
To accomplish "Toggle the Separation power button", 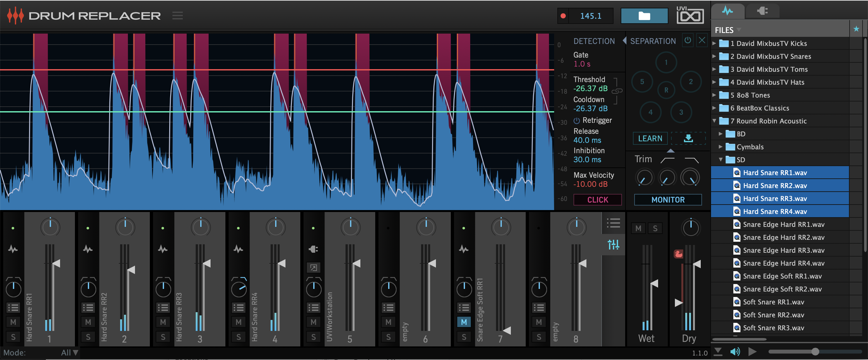I will (688, 40).
